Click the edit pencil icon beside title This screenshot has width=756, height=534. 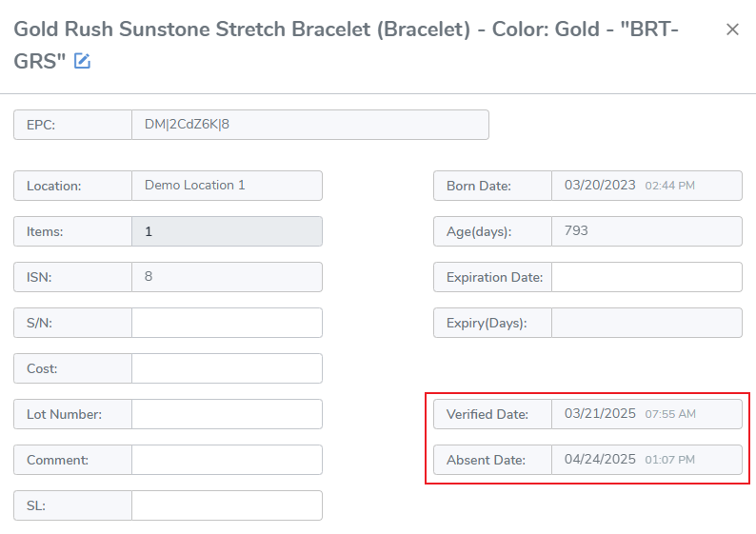pos(82,61)
